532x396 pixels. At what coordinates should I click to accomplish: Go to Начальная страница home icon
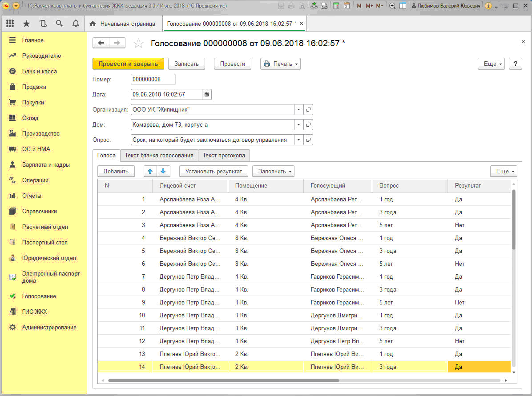(93, 24)
